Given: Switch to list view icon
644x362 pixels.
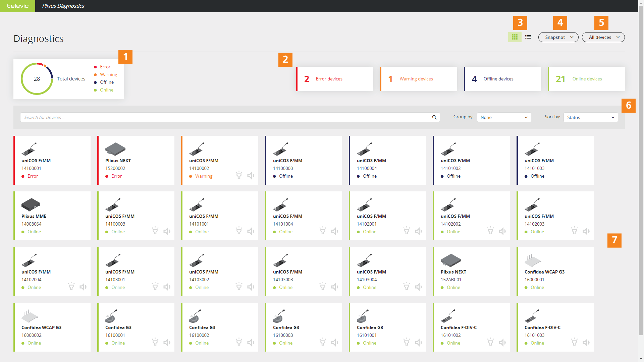Looking at the screenshot, I should [x=528, y=37].
